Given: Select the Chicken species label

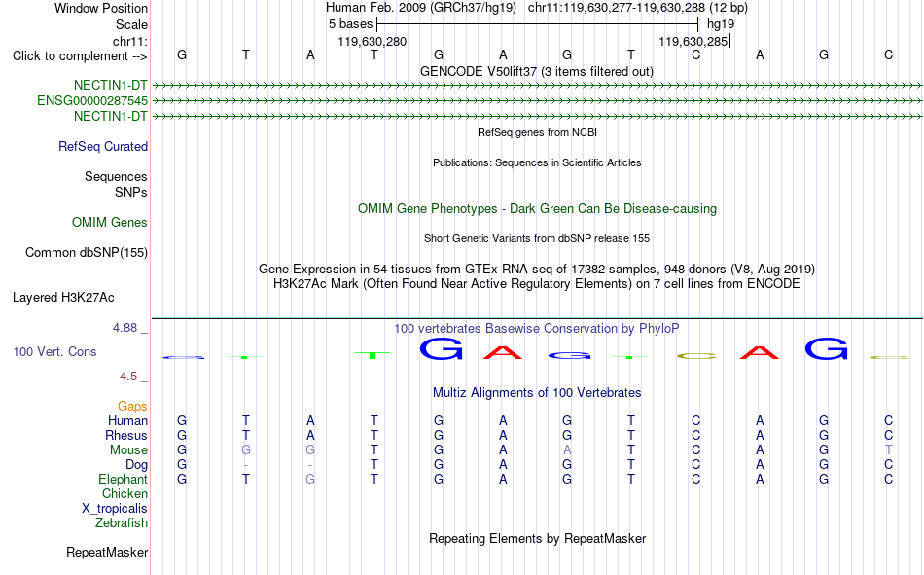Looking at the screenshot, I should coord(124,493).
